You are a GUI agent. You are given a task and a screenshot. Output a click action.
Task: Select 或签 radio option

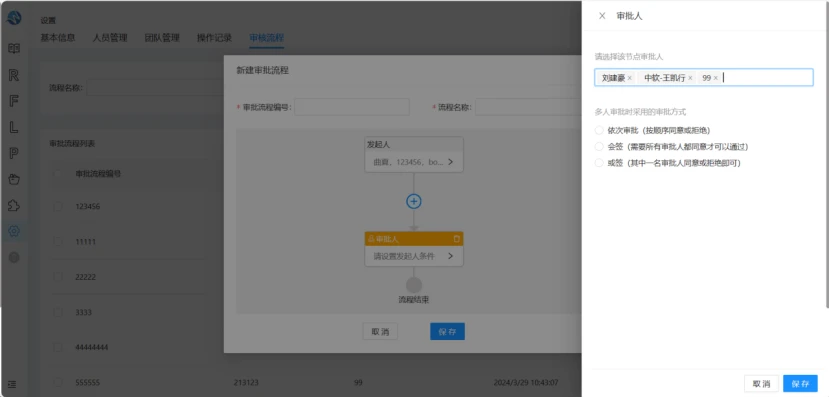[599, 163]
